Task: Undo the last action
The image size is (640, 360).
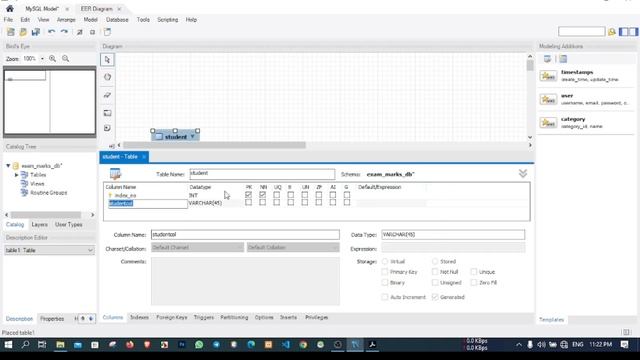Action: [x=51, y=32]
